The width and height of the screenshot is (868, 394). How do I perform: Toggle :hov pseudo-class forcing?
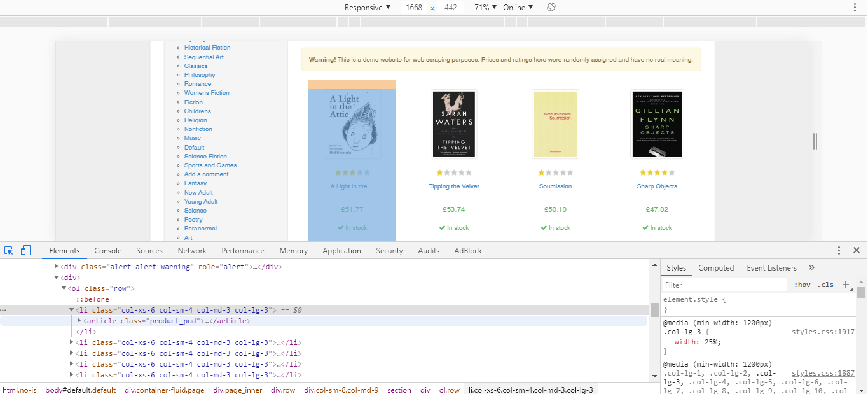pos(803,285)
